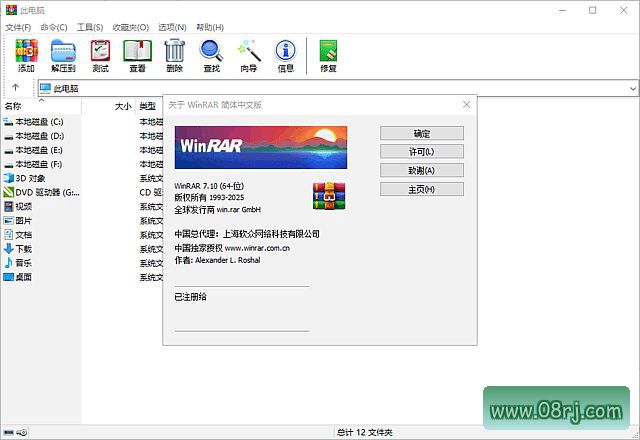This screenshot has width=640, height=440.
Task: Click the 视频 folder icon
Action: (8, 206)
